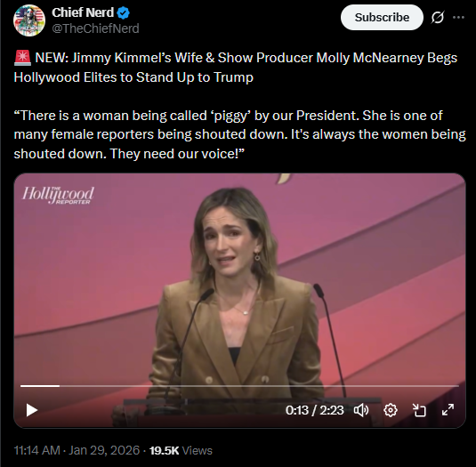Screen dimensions: 476x467
Task: Open the @TheChiefNerd handle link
Action: tap(95, 28)
